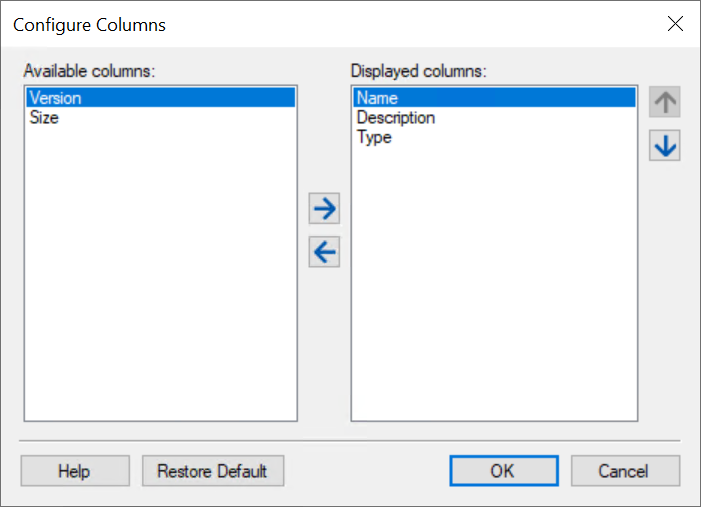
Task: Close the Configure Columns dialog
Action: (x=675, y=25)
